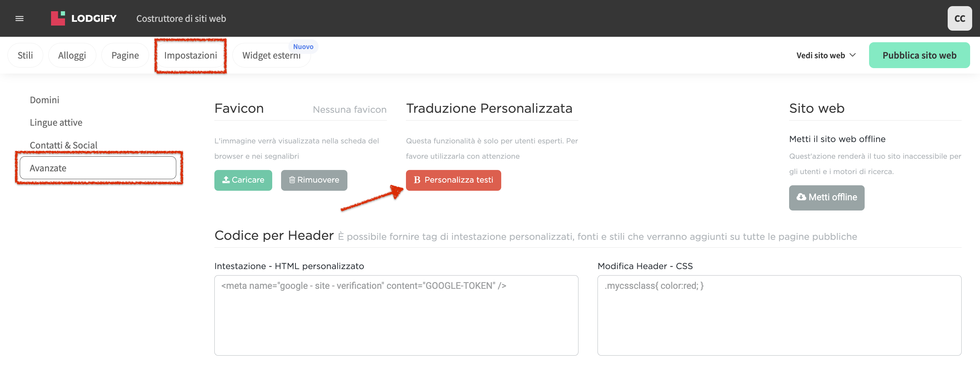Click the cloud icon on Metti offline
The height and width of the screenshot is (374, 980).
coord(801,197)
